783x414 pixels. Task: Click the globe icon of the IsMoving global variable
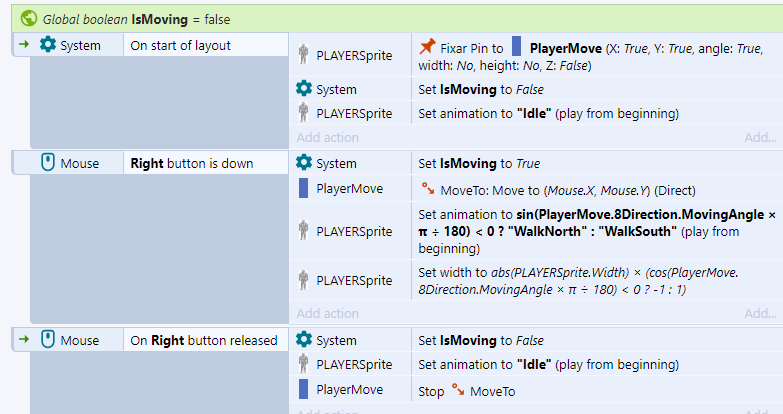tap(29, 18)
